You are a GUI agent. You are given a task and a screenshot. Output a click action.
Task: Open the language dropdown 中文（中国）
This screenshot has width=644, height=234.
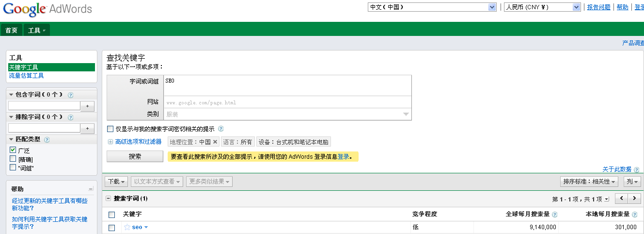click(x=432, y=7)
